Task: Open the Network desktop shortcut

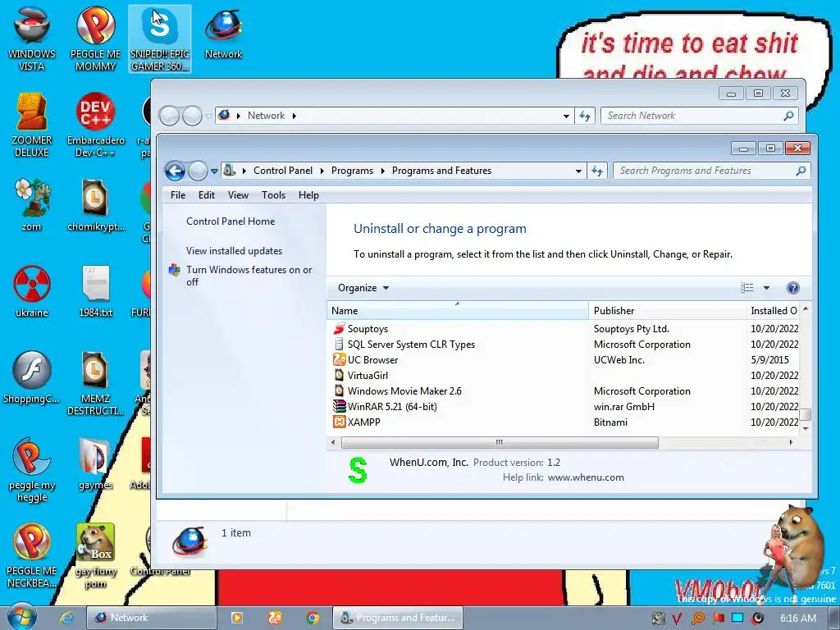Action: 223,33
